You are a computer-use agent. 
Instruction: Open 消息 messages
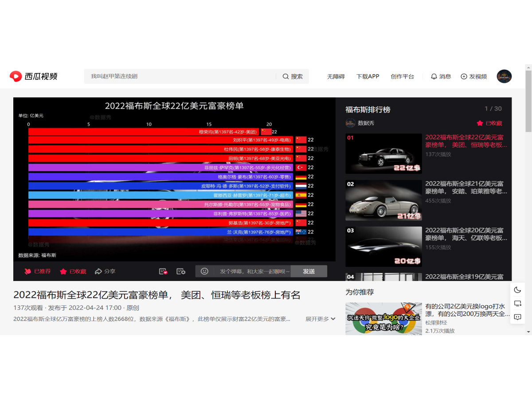coord(445,76)
